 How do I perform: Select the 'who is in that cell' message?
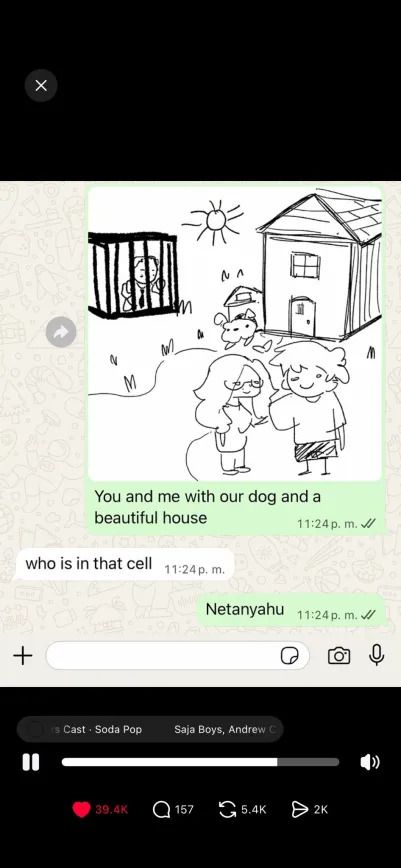pyautogui.click(x=124, y=565)
